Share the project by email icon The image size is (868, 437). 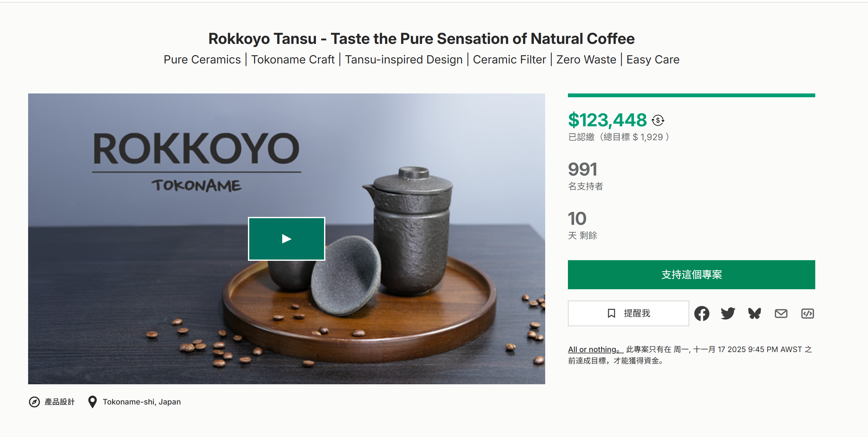781,313
